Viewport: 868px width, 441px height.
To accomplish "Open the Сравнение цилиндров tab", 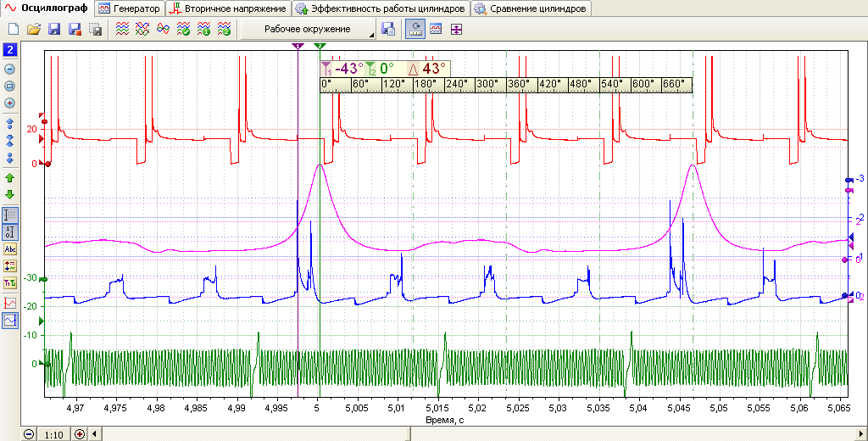I will [531, 8].
